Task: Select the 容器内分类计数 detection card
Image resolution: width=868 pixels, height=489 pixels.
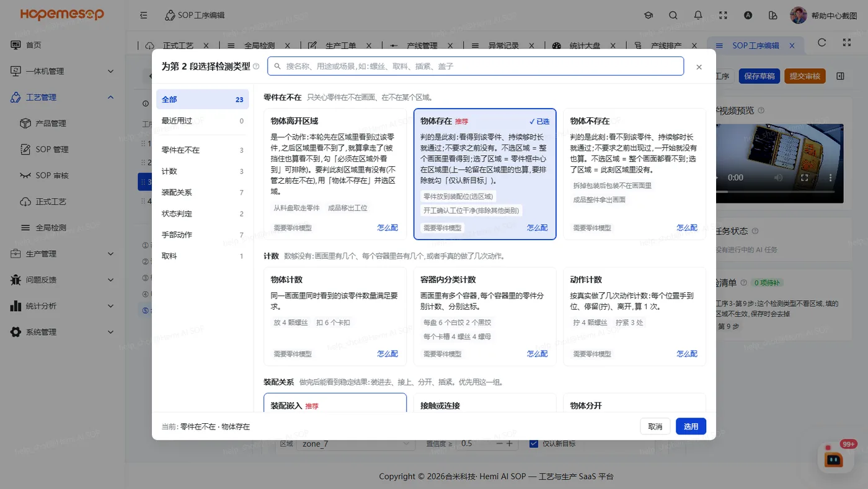Action: (485, 316)
